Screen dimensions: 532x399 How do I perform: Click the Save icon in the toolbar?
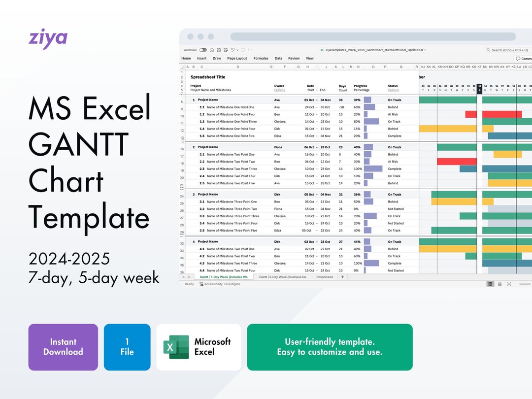[x=218, y=50]
